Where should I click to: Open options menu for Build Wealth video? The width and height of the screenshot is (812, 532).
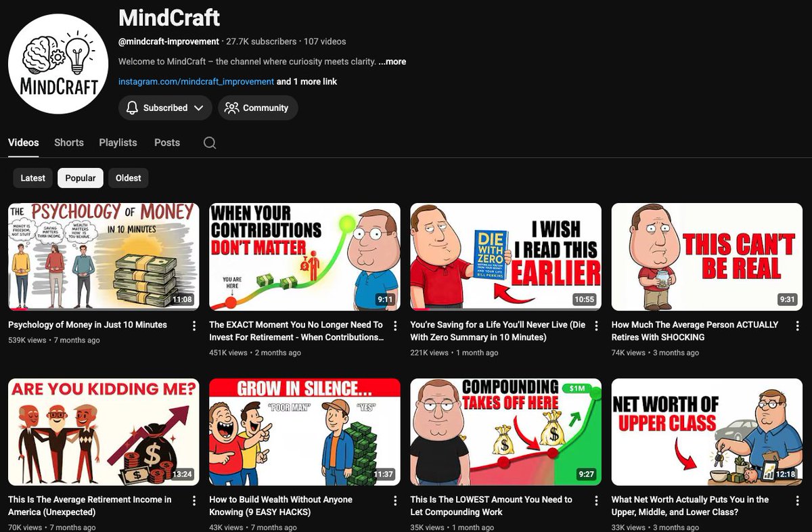pyautogui.click(x=395, y=501)
